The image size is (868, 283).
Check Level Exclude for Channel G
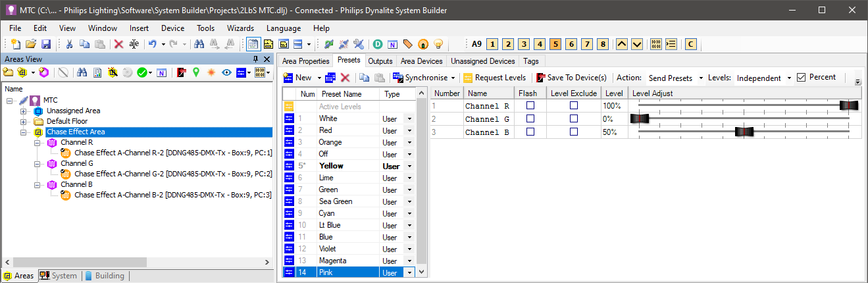coord(574,118)
